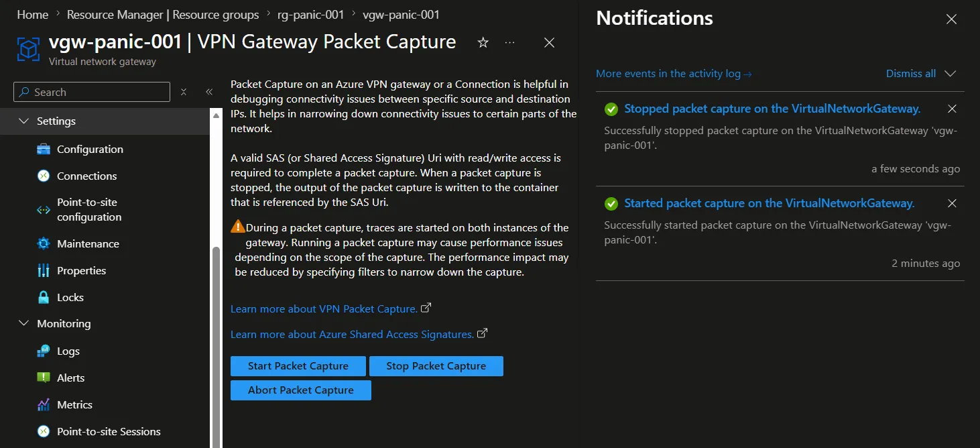Click Stop Packet Capture button
980x448 pixels.
point(436,366)
